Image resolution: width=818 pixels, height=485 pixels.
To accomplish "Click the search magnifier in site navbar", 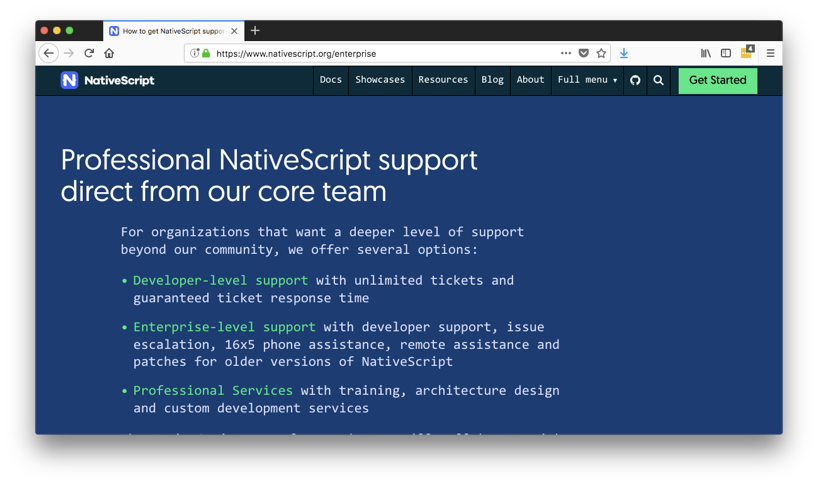I will 658,80.
